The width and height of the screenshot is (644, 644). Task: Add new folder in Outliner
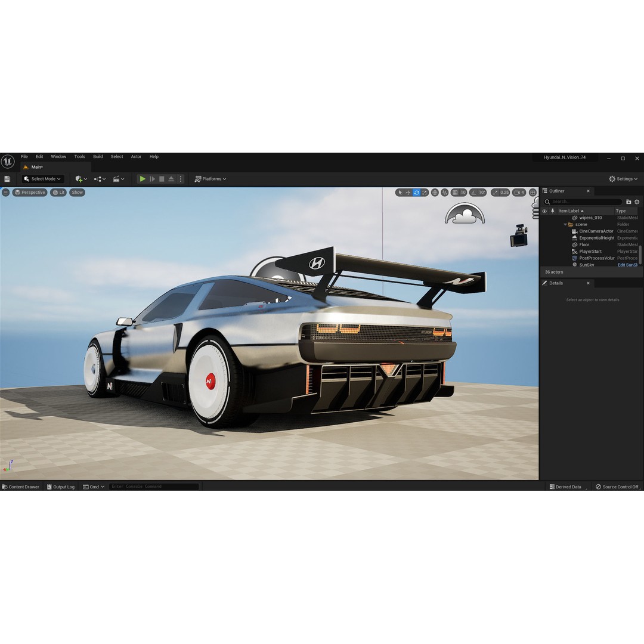point(628,202)
